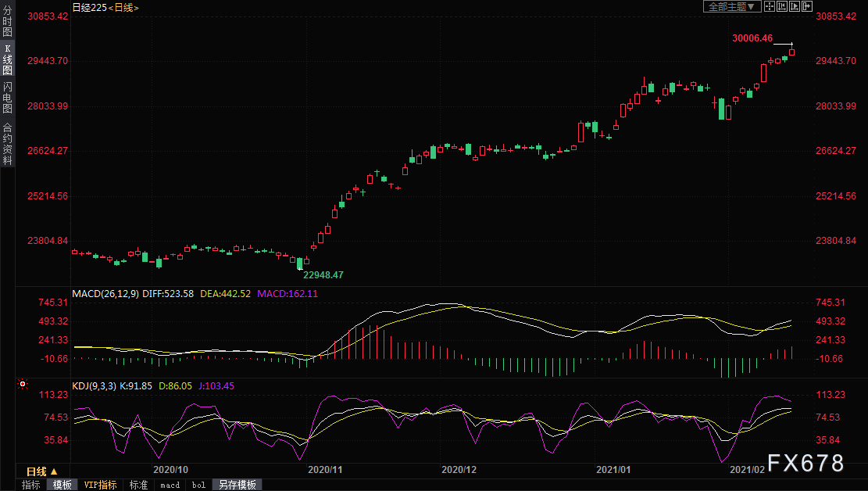The height and width of the screenshot is (491, 868).
Task: Click the D:86.05 value
Action: coord(175,385)
